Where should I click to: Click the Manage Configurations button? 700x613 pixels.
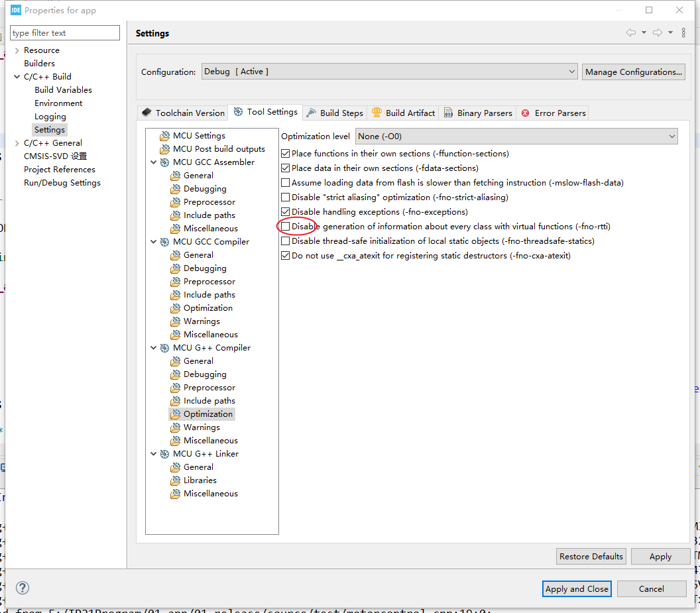pos(633,71)
